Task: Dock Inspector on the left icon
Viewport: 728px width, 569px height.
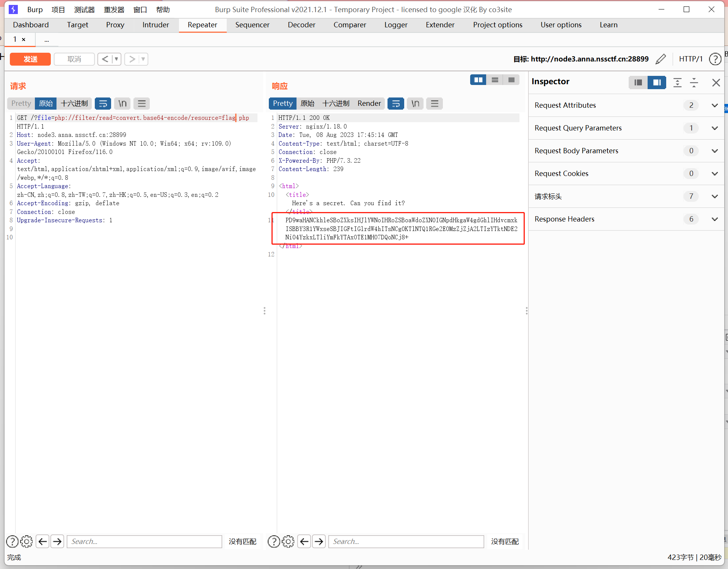Action: click(638, 82)
